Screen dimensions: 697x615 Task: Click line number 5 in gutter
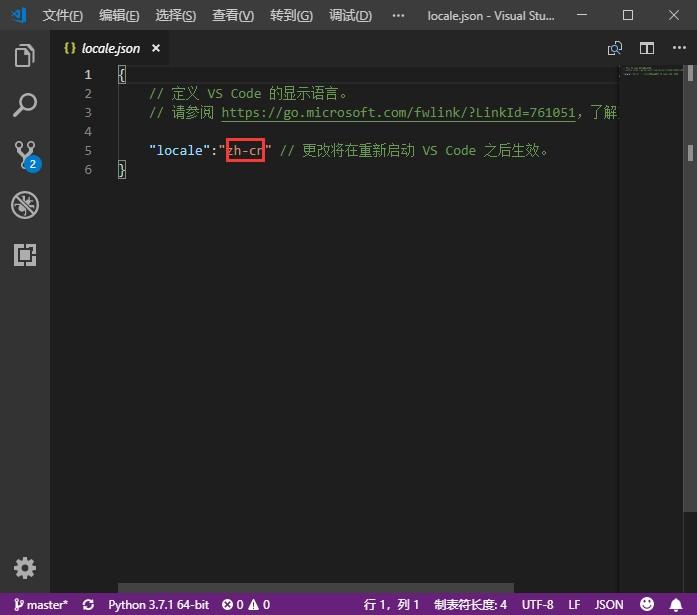[x=88, y=151]
